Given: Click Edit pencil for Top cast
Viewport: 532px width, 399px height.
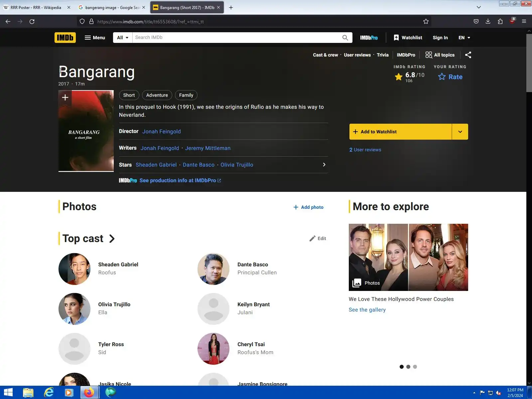Looking at the screenshot, I should click(x=318, y=238).
